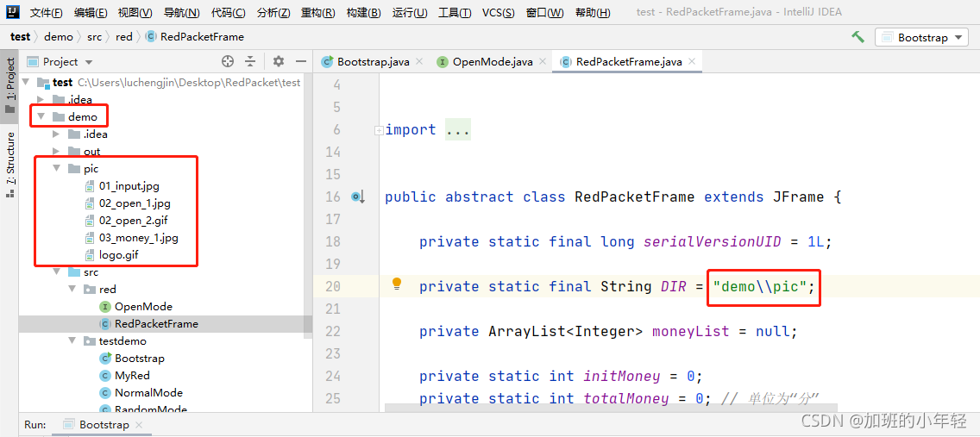Open the Bootstrap run configuration dropdown
This screenshot has height=437, width=980.
(920, 37)
